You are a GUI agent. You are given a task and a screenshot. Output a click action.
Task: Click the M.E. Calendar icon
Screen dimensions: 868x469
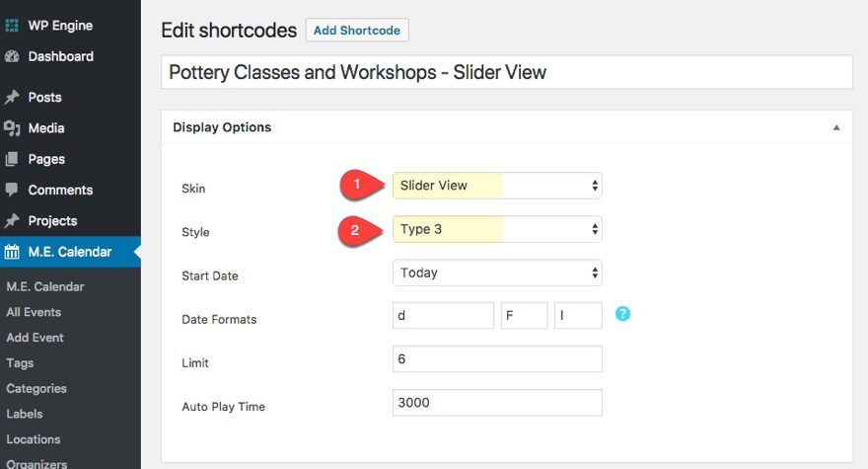point(12,252)
